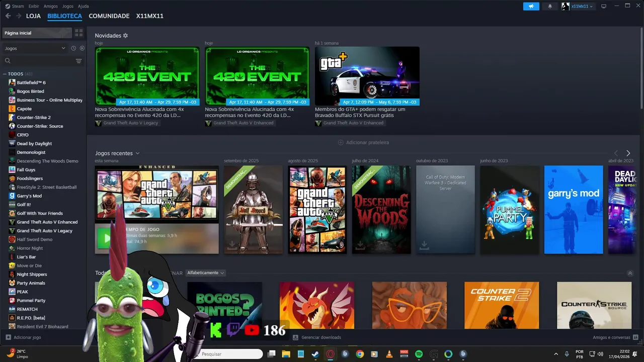
Task: Open Task View on the taskbar
Action: click(x=272, y=354)
